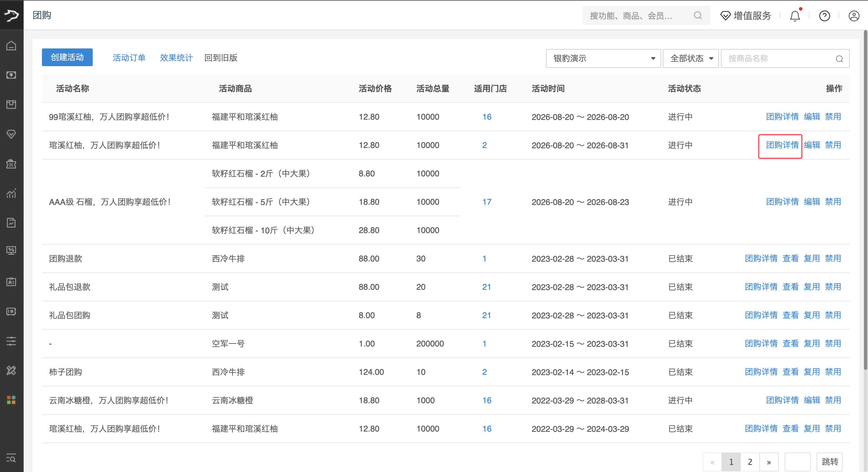868x472 pixels.
Task: Open the report document icon in sidebar
Action: click(12, 222)
